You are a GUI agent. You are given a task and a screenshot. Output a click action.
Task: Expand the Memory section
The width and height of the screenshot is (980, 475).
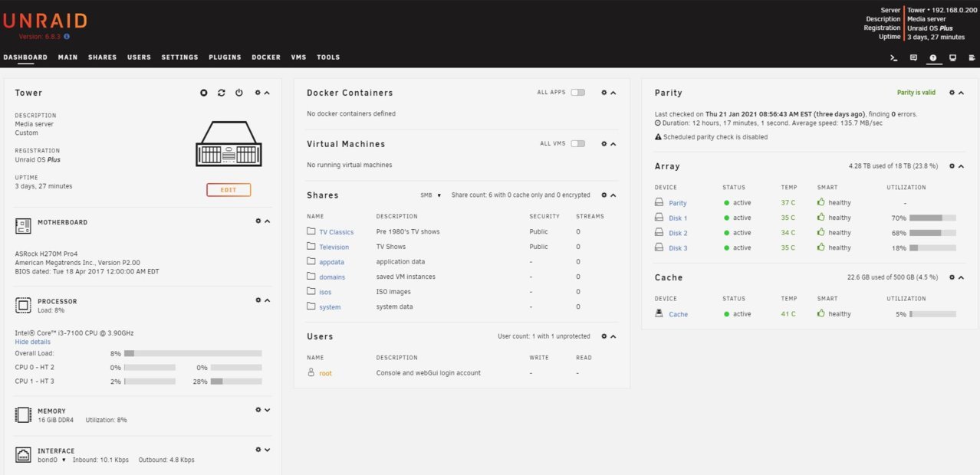pos(267,410)
